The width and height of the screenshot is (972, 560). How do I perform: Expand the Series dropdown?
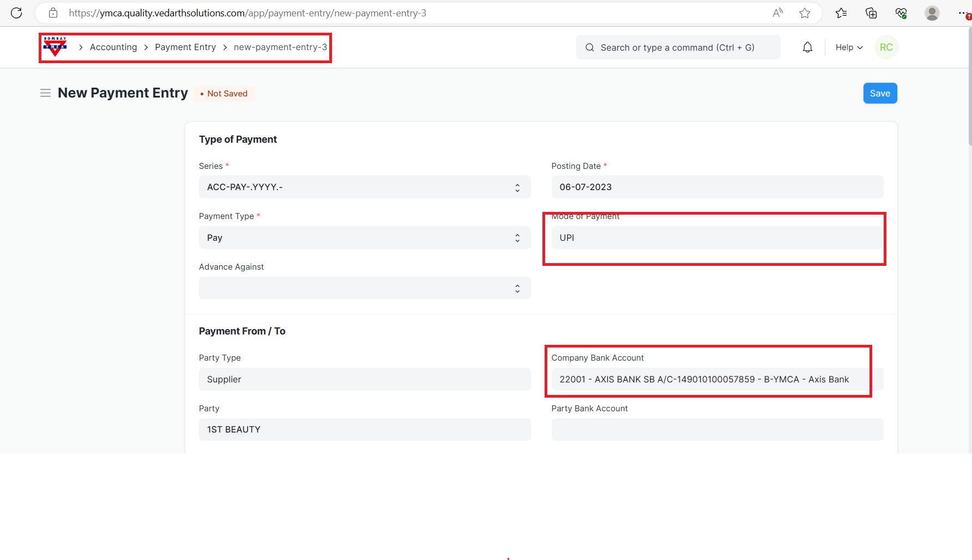(x=364, y=187)
